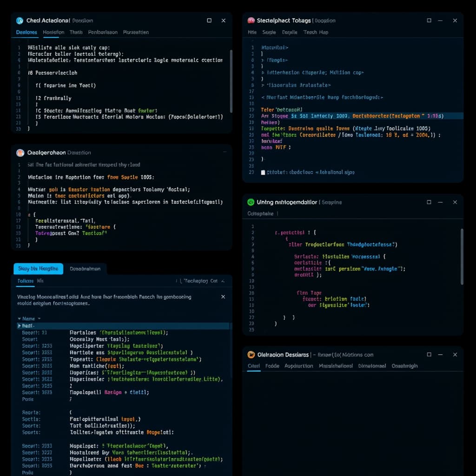Click the orange app icon beside Qeolgerohson title
The height and width of the screenshot is (476, 476).
tap(19, 152)
